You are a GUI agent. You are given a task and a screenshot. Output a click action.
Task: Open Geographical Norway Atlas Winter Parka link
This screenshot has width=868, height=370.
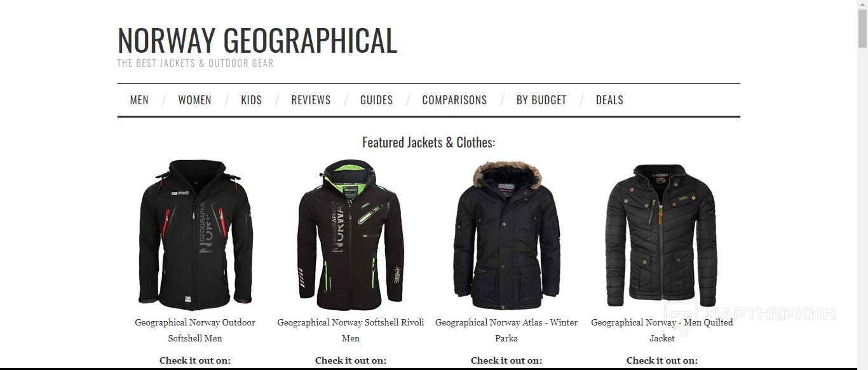(506, 331)
